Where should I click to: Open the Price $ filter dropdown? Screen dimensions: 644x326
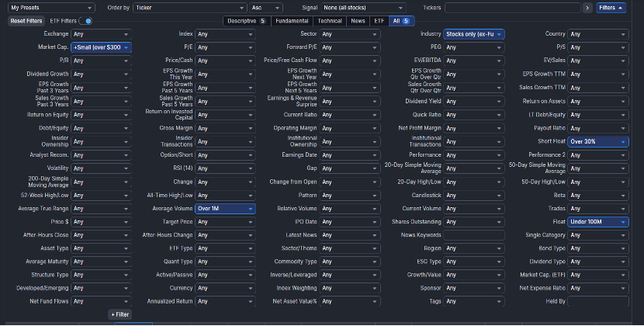tap(101, 221)
